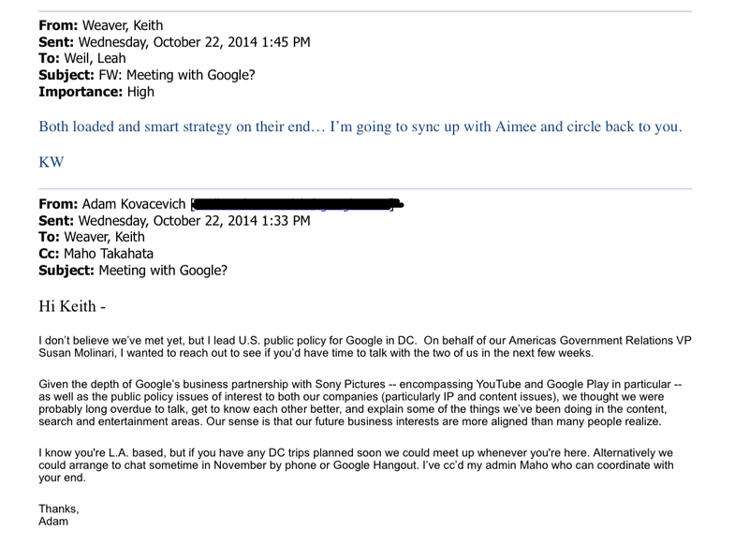Click the Adam signature at the bottom
This screenshot has height=560, width=749.
point(53,522)
